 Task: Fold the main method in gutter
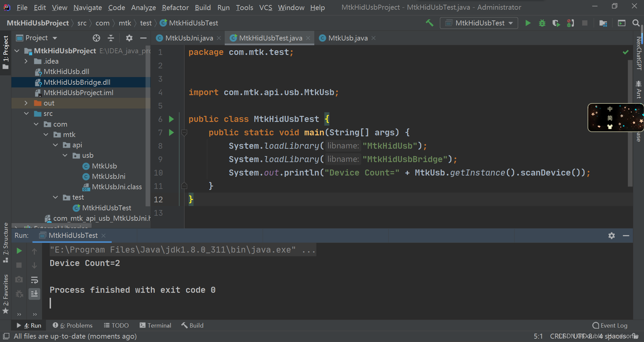coord(184,133)
